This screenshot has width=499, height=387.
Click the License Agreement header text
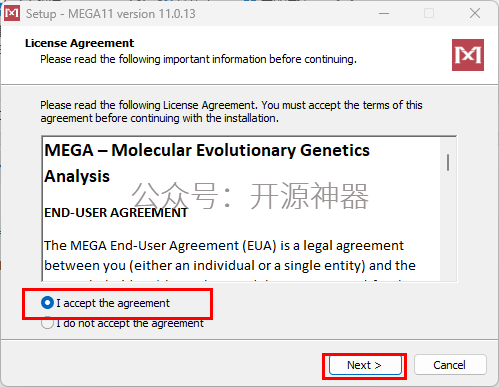coord(79,43)
